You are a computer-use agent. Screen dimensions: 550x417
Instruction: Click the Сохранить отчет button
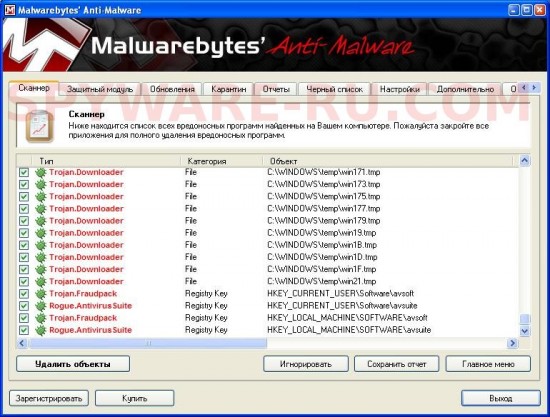pos(396,364)
